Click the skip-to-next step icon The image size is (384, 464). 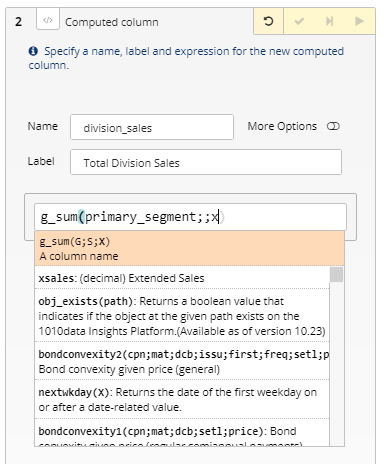click(329, 21)
